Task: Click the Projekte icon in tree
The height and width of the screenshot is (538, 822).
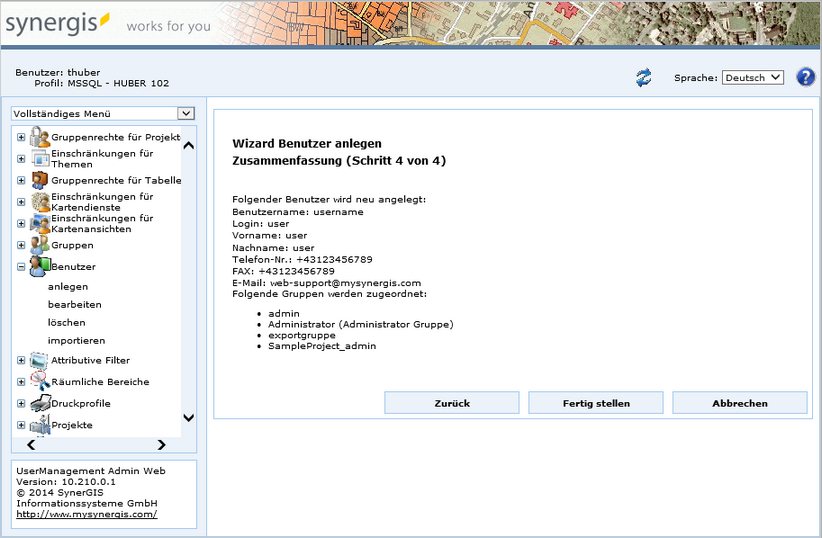Action: click(39, 426)
